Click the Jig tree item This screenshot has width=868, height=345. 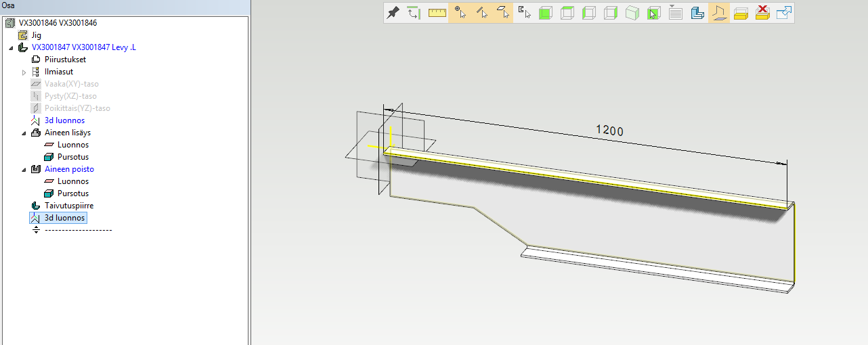pyautogui.click(x=37, y=35)
